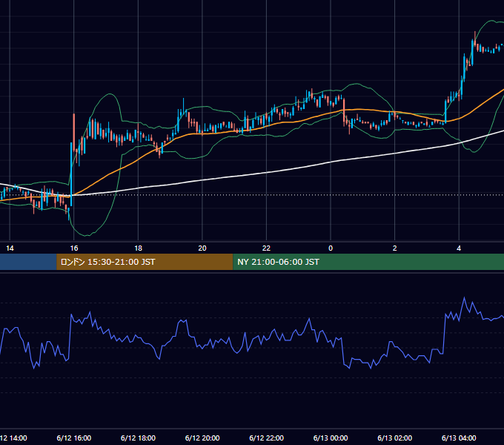
Task: Click the 6/13 02:00 date label
Action: 395,438
